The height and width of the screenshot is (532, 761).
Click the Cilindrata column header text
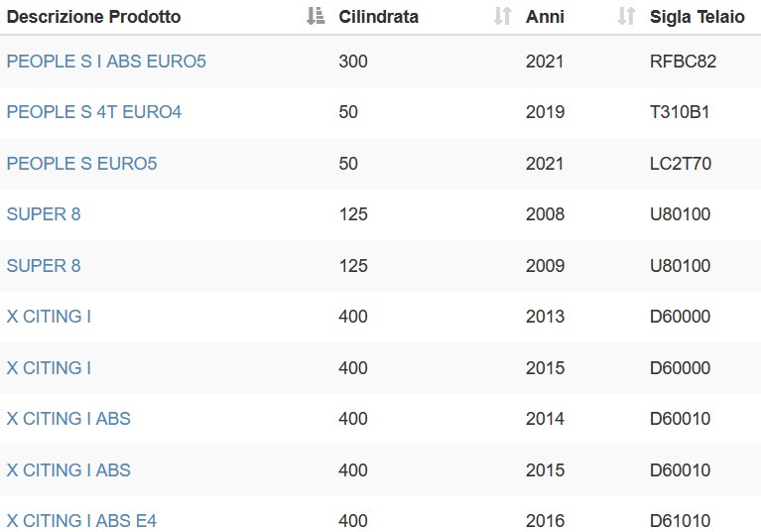(379, 17)
